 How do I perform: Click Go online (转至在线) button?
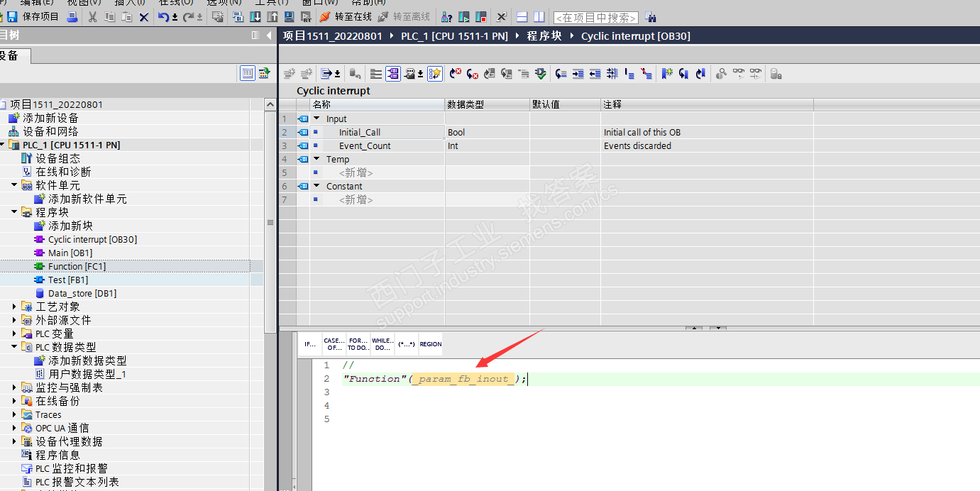click(346, 16)
